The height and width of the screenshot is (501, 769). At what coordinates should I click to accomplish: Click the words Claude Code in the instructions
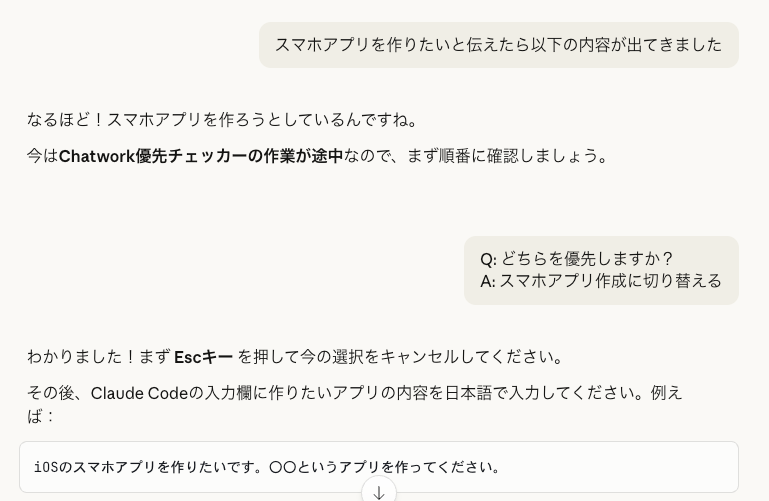click(139, 393)
